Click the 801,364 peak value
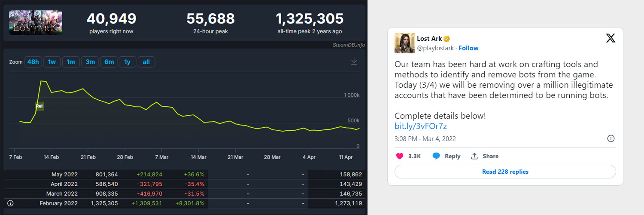The image size is (644, 215). tap(106, 175)
